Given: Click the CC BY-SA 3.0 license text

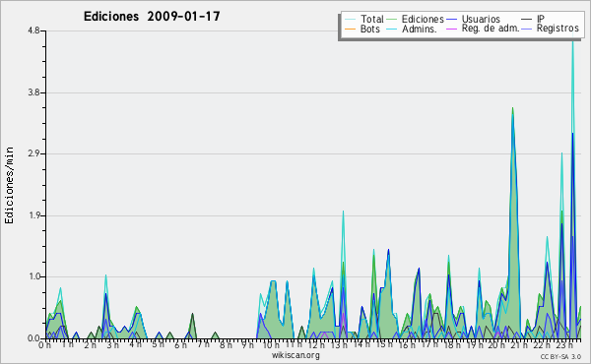Looking at the screenshot, I should point(560,356).
